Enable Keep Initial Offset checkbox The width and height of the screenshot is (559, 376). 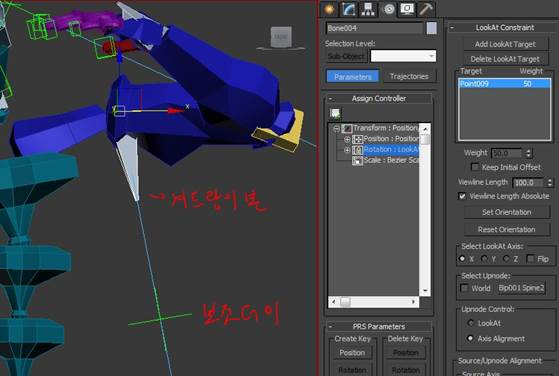[475, 167]
